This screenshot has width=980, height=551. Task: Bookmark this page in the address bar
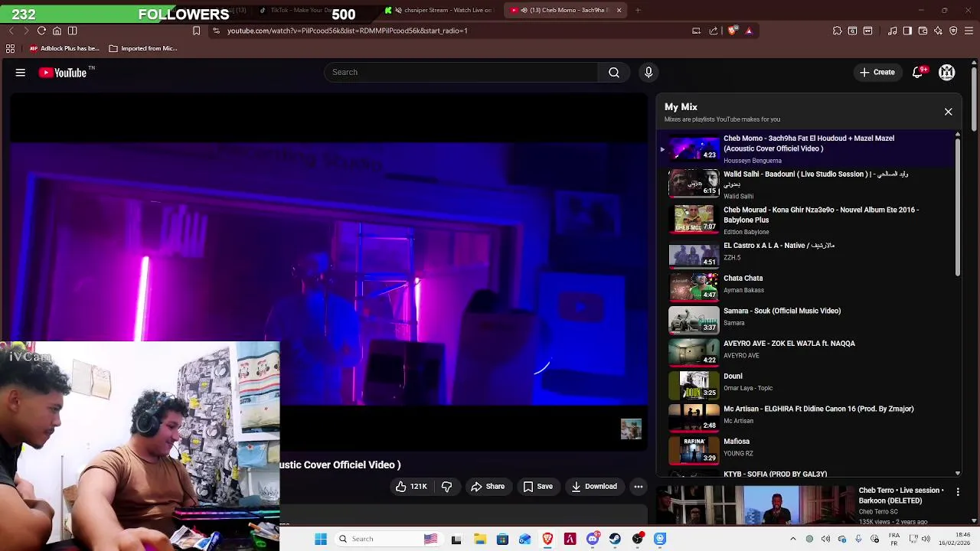(x=196, y=31)
